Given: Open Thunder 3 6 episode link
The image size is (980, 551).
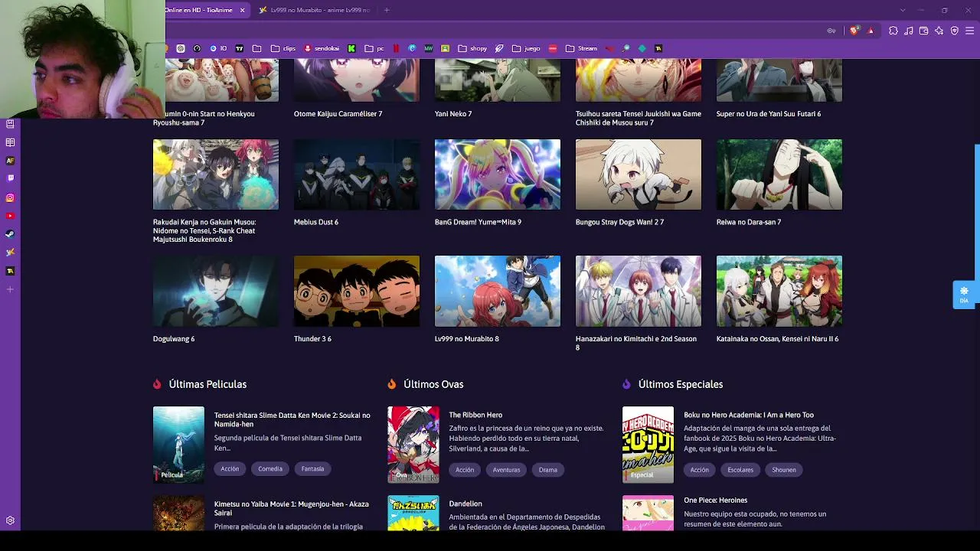Looking at the screenshot, I should (312, 338).
